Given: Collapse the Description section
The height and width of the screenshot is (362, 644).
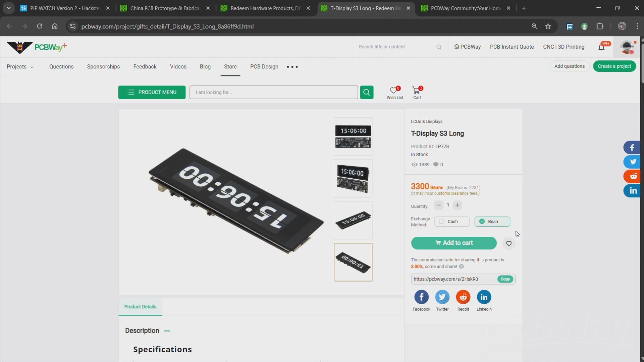Looking at the screenshot, I should pyautogui.click(x=167, y=331).
